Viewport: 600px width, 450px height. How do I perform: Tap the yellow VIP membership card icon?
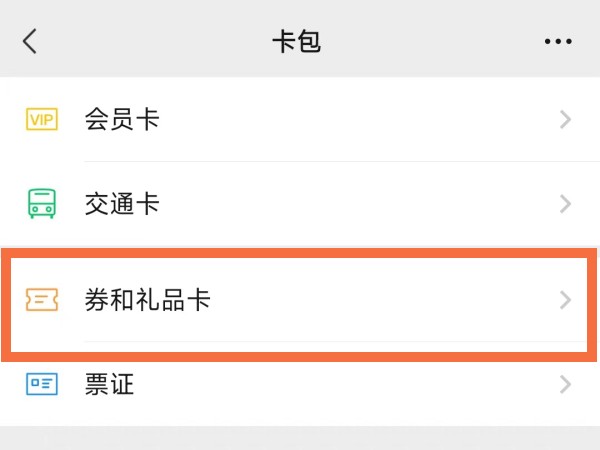pyautogui.click(x=42, y=119)
